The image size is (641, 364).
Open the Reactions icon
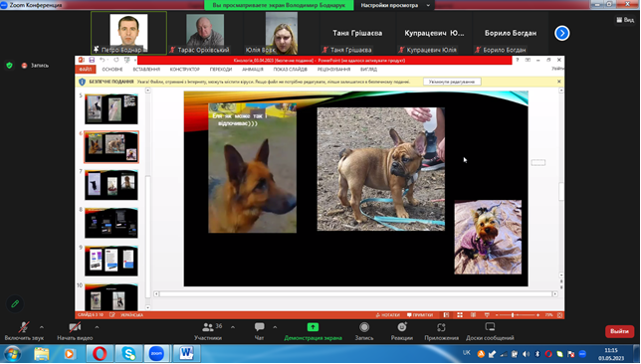point(402,327)
